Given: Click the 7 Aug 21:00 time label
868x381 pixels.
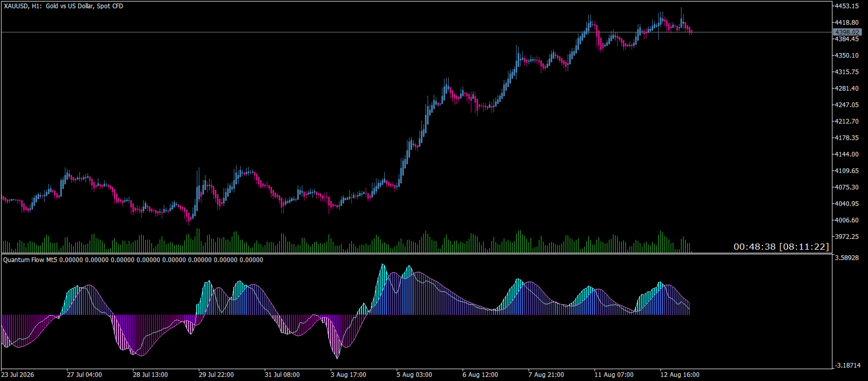Looking at the screenshot, I should tap(546, 375).
